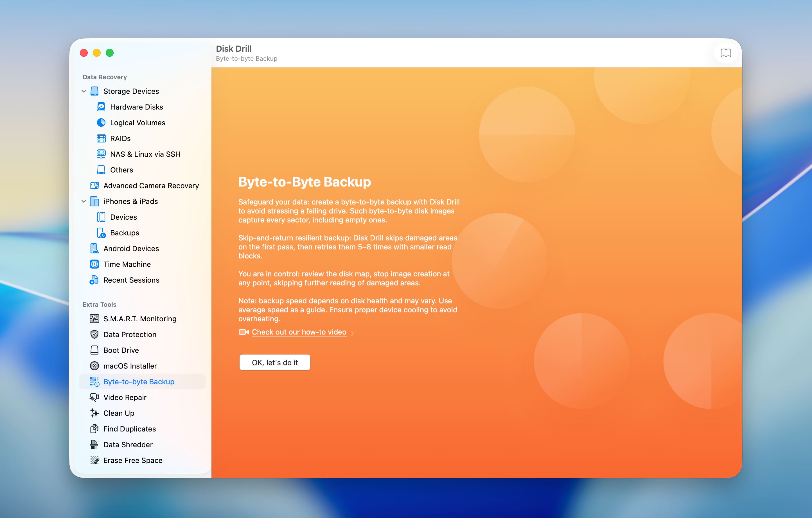The image size is (812, 518).
Task: Open Hardware Disks list
Action: pyautogui.click(x=137, y=107)
